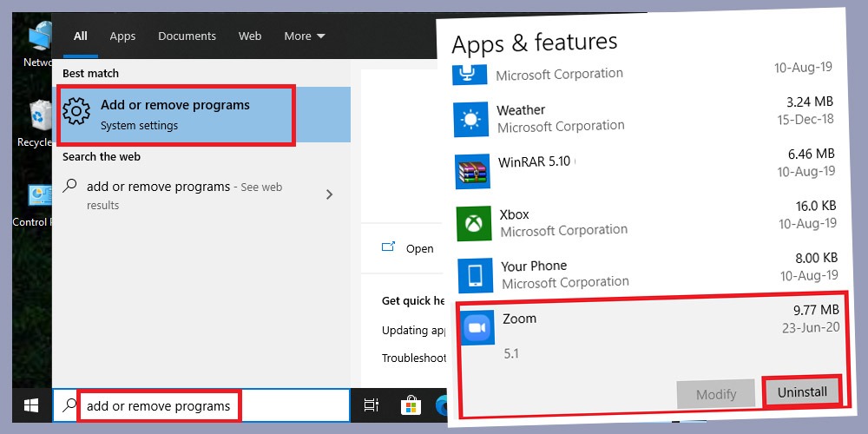Viewport: 868px width, 434px height.
Task: Click the taskbar search input field
Action: coord(201,405)
